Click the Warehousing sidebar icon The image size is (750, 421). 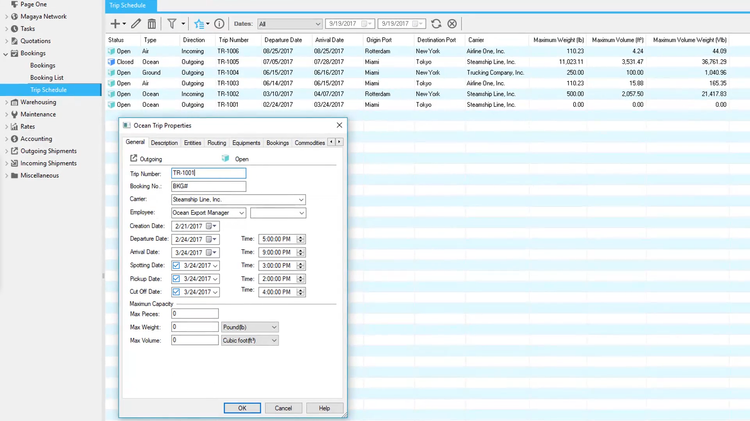(14, 102)
